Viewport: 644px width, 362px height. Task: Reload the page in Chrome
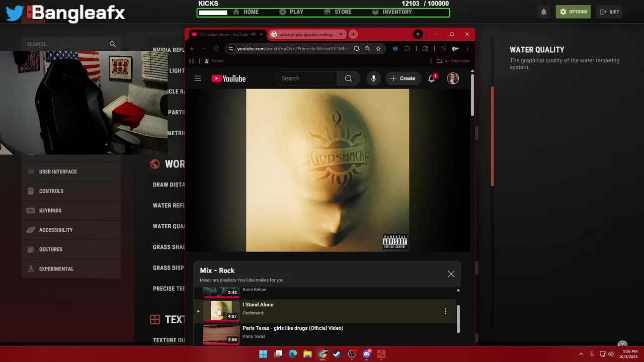pyautogui.click(x=216, y=49)
